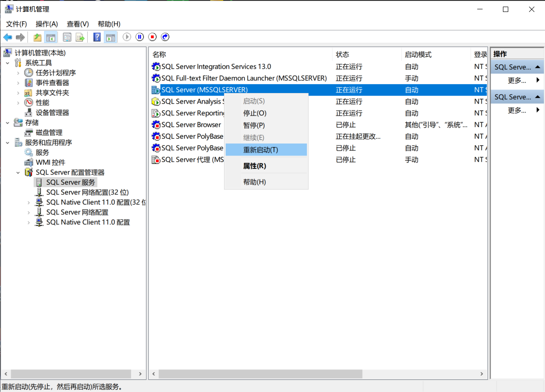Click the Stop service red square icon
This screenshot has width=545, height=392.
coord(153,37)
